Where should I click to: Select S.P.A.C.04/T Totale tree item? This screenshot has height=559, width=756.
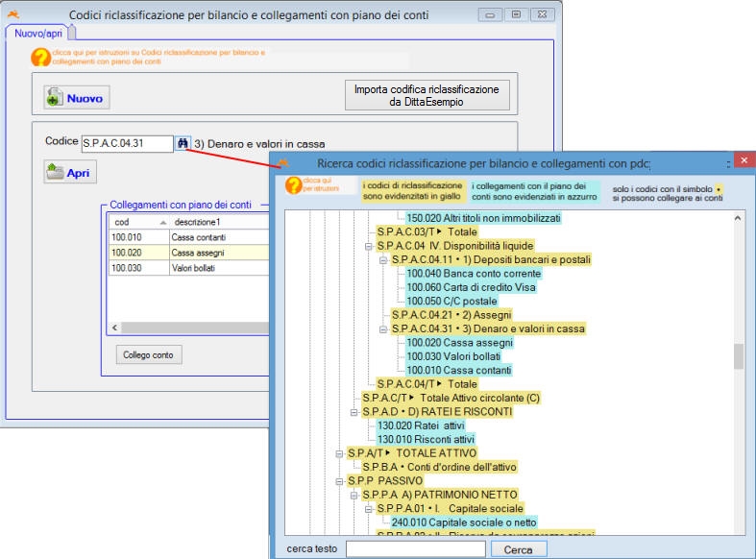[427, 384]
